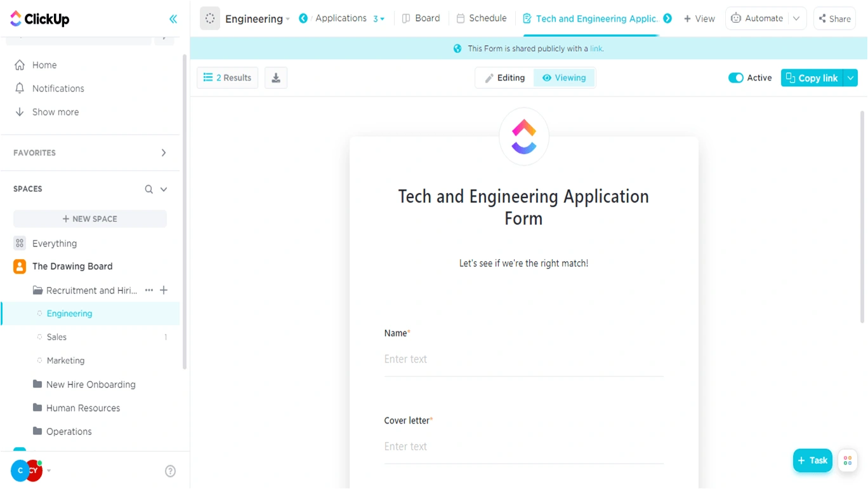Image resolution: width=868 pixels, height=489 pixels.
Task: Open the Copy link dropdown arrow
Action: [851, 78]
